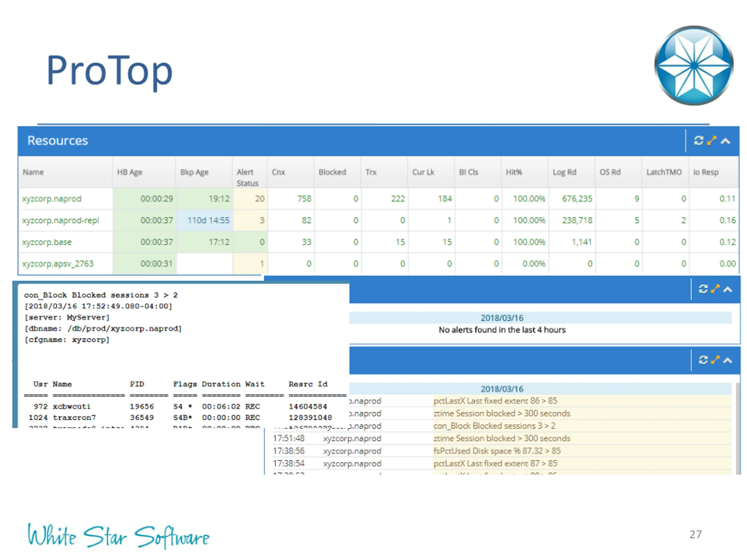The height and width of the screenshot is (560, 747).
Task: Click Log Rd value 676,235
Action: coord(577,199)
